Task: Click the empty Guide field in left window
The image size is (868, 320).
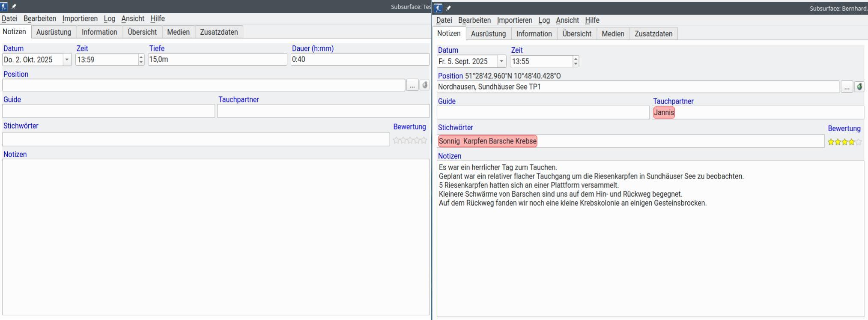Action: 109,111
